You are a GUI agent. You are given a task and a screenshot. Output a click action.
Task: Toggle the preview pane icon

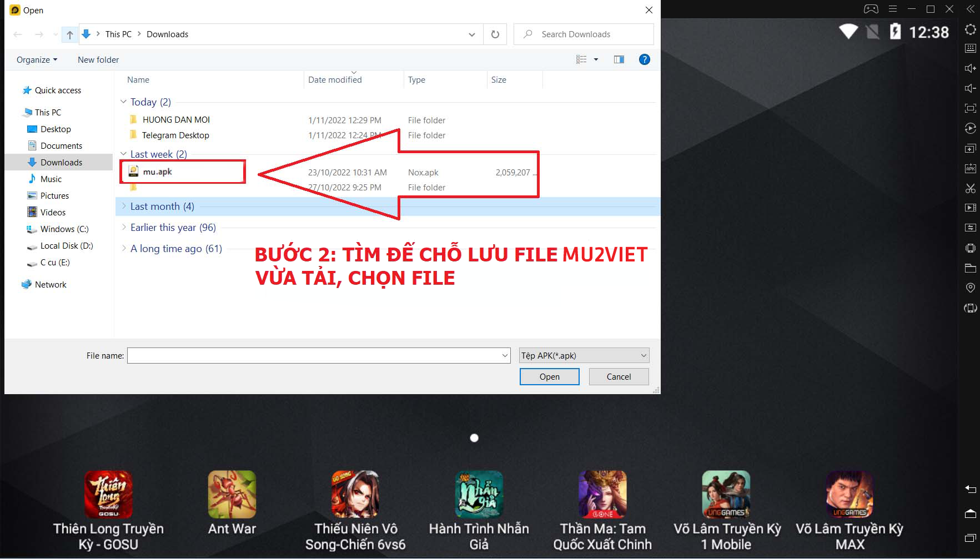click(619, 59)
